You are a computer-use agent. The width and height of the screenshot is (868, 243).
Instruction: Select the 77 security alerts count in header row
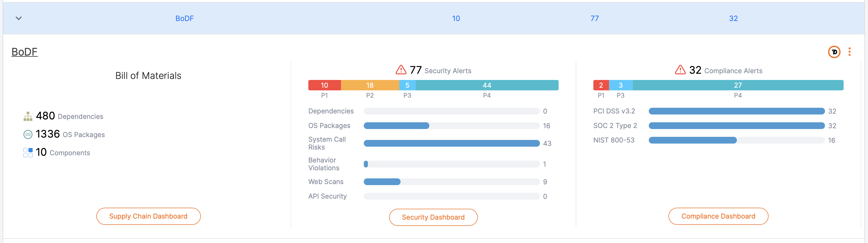pyautogui.click(x=594, y=19)
